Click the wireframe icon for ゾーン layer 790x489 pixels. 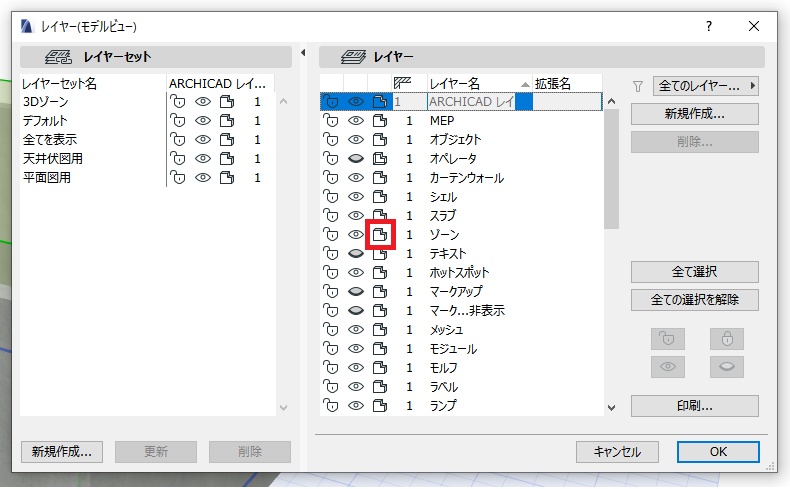click(380, 234)
